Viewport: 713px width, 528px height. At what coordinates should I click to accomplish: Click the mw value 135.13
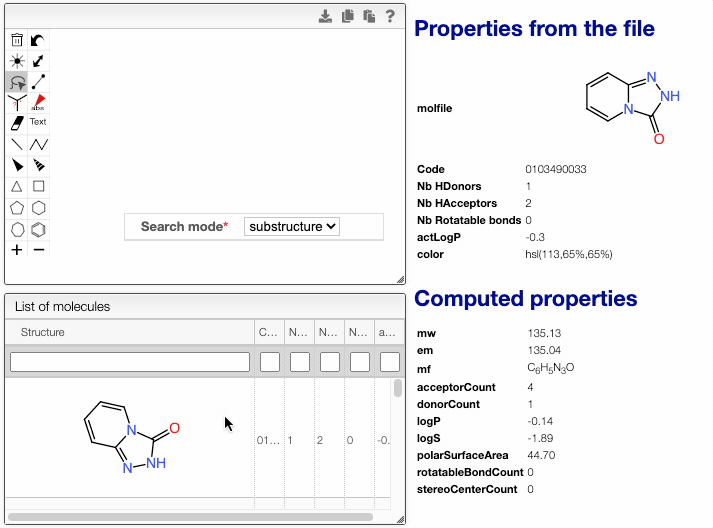(x=544, y=333)
